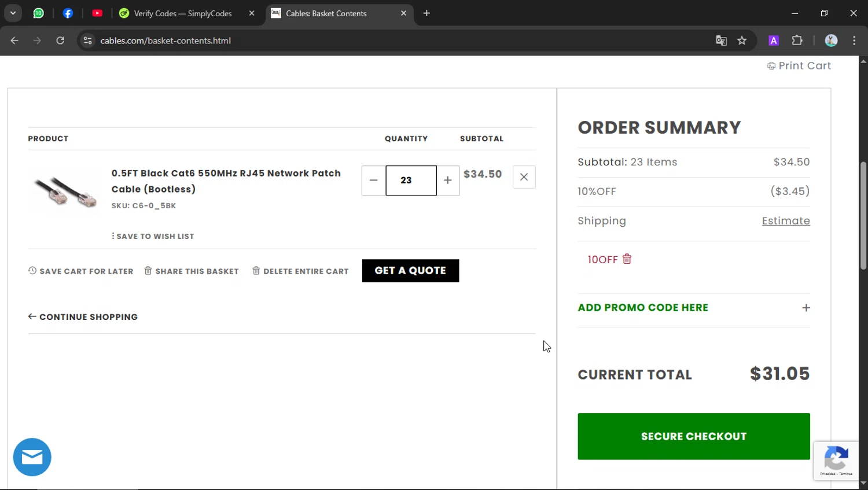This screenshot has width=868, height=490.
Task: Open the browser extensions puzzle icon
Action: (797, 40)
